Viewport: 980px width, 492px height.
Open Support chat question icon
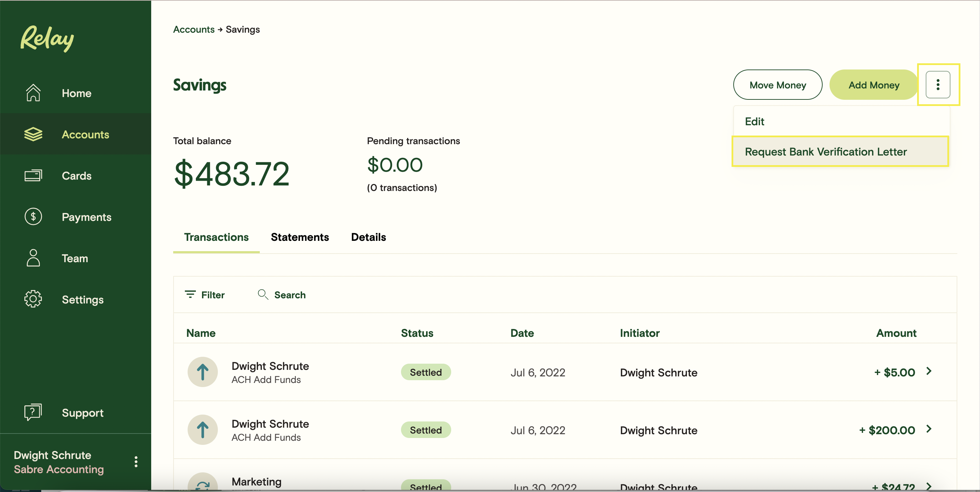coord(33,412)
